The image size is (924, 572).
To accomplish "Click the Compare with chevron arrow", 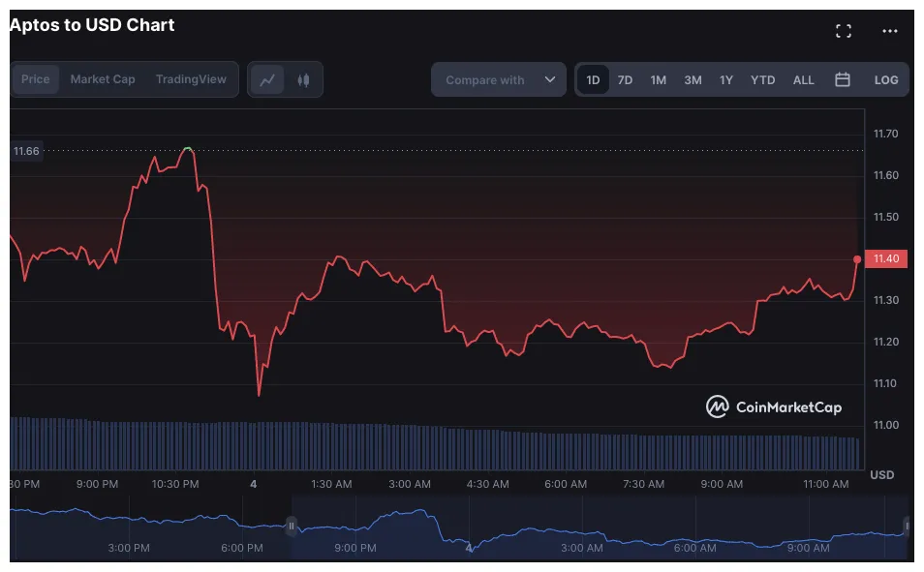I will click(x=549, y=79).
